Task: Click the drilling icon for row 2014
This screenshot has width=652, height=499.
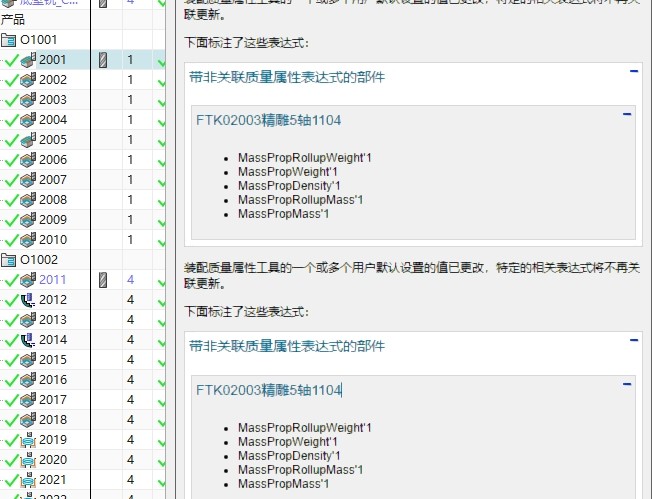Action: pyautogui.click(x=28, y=340)
